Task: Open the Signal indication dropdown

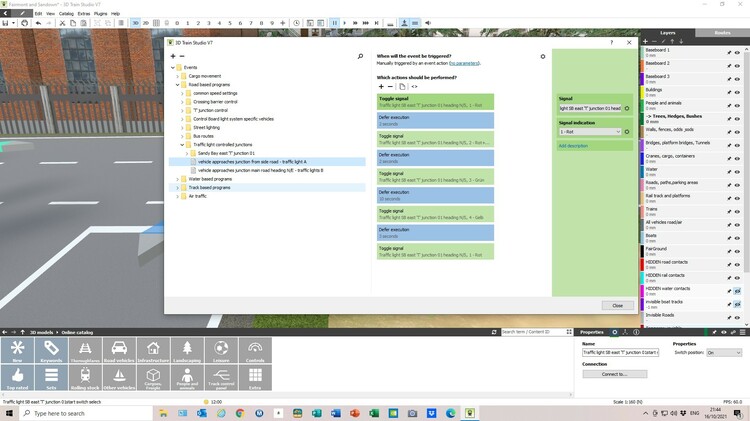Action: (x=590, y=132)
